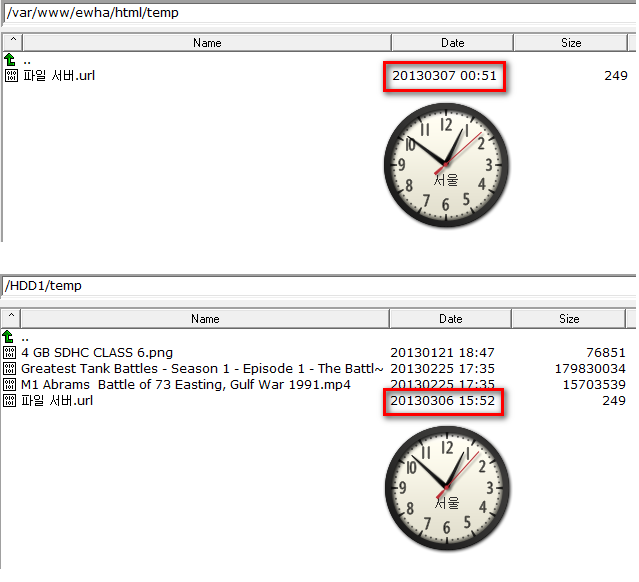Select 4 GB SDHC CLASS 6.png file
Viewport: 639px width, 582px height.
(x=97, y=353)
